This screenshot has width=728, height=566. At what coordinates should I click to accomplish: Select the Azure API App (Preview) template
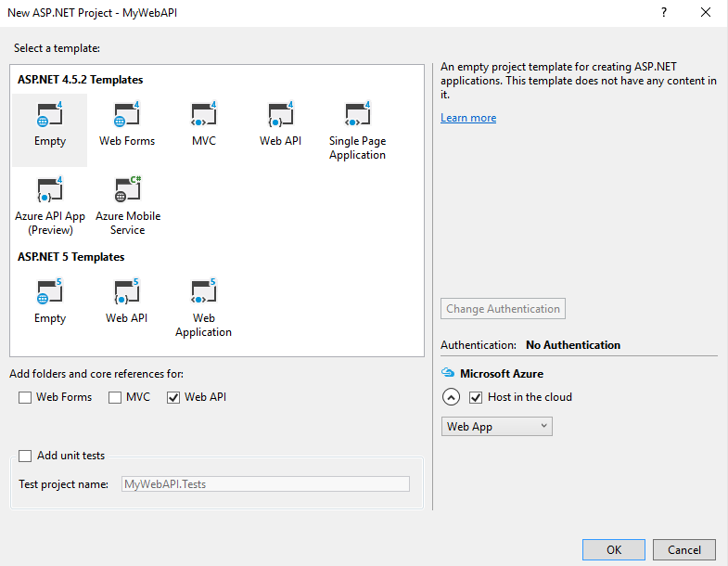[x=49, y=191]
